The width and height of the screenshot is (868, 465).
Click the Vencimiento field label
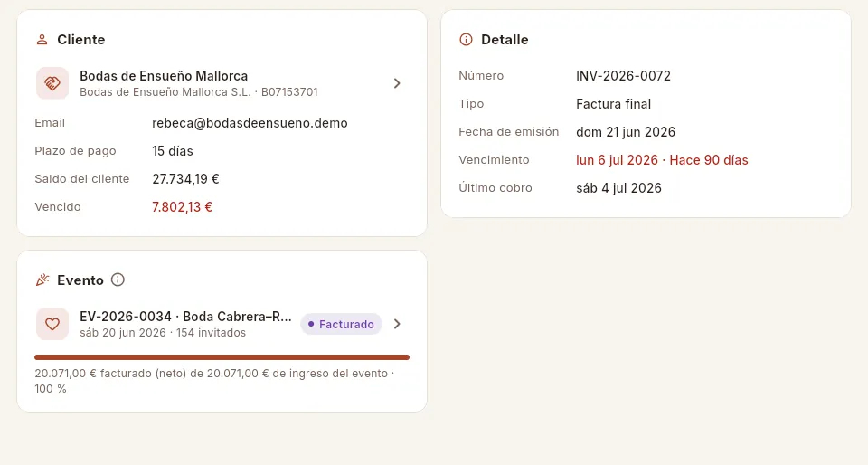pos(494,160)
